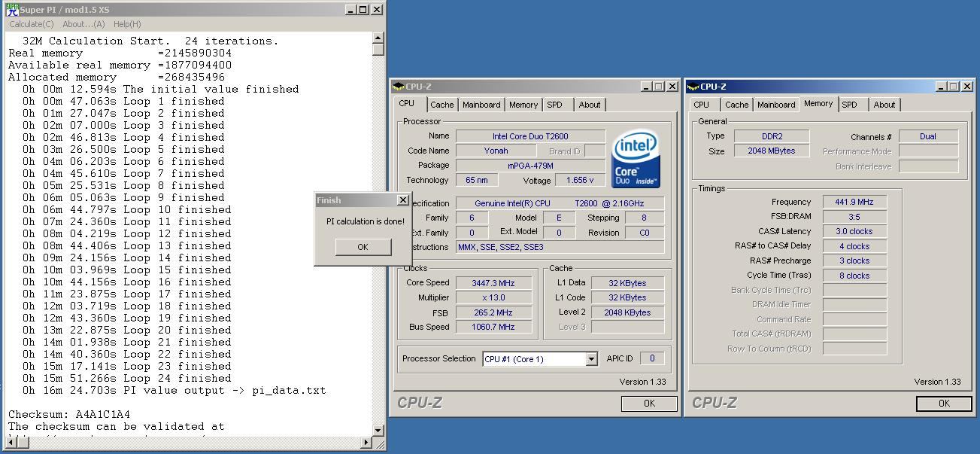Expand the Processor Selection dropdown arrow

[591, 359]
